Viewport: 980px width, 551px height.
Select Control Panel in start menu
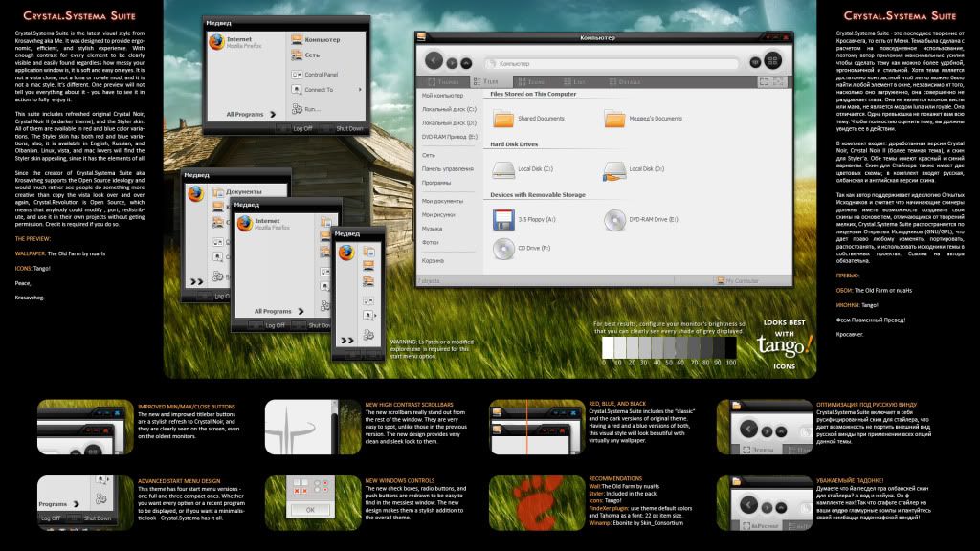coord(320,74)
